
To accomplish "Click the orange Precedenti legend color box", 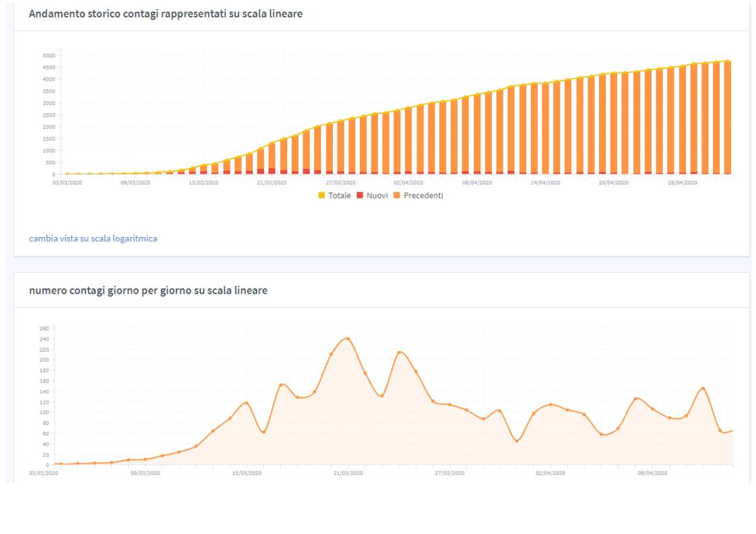I will point(398,195).
